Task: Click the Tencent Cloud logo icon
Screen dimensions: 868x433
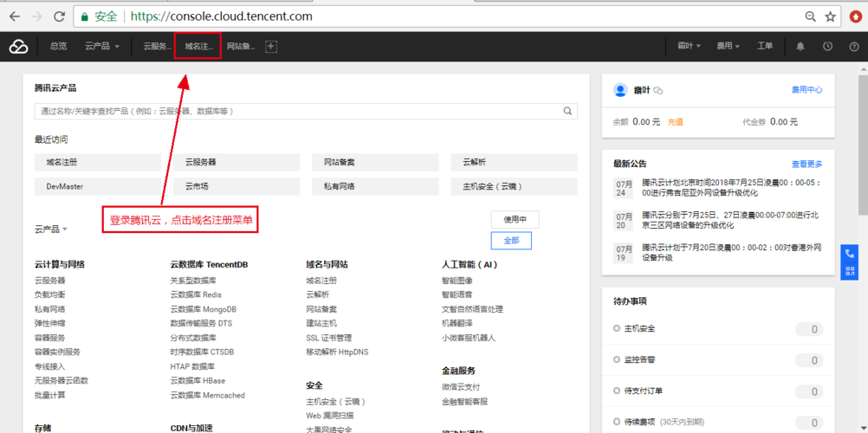Action: (18, 47)
